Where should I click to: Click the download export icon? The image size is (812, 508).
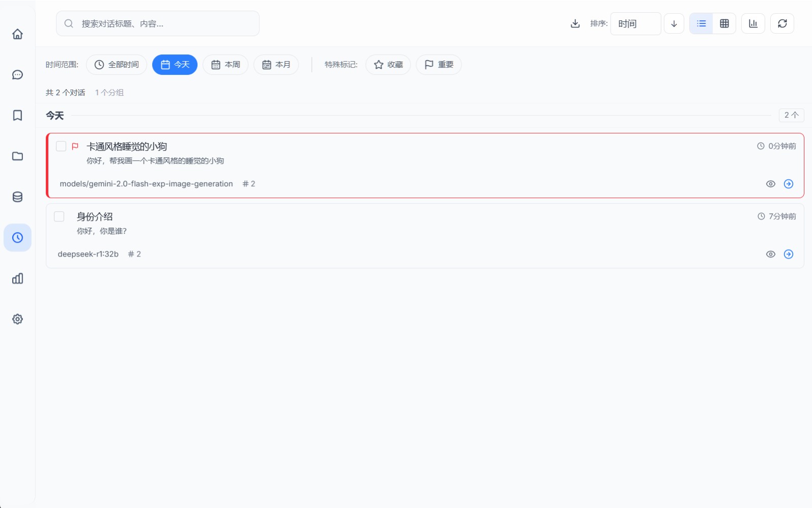(x=575, y=23)
